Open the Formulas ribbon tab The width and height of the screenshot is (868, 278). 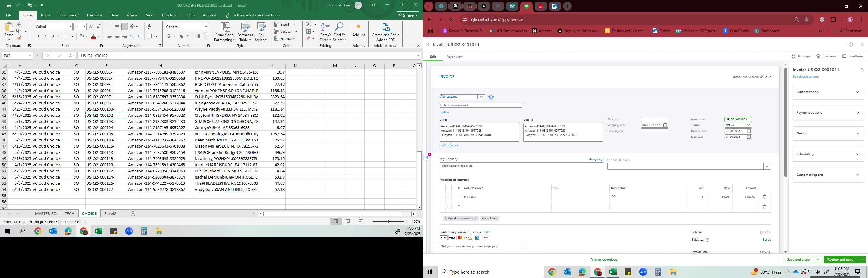point(94,15)
